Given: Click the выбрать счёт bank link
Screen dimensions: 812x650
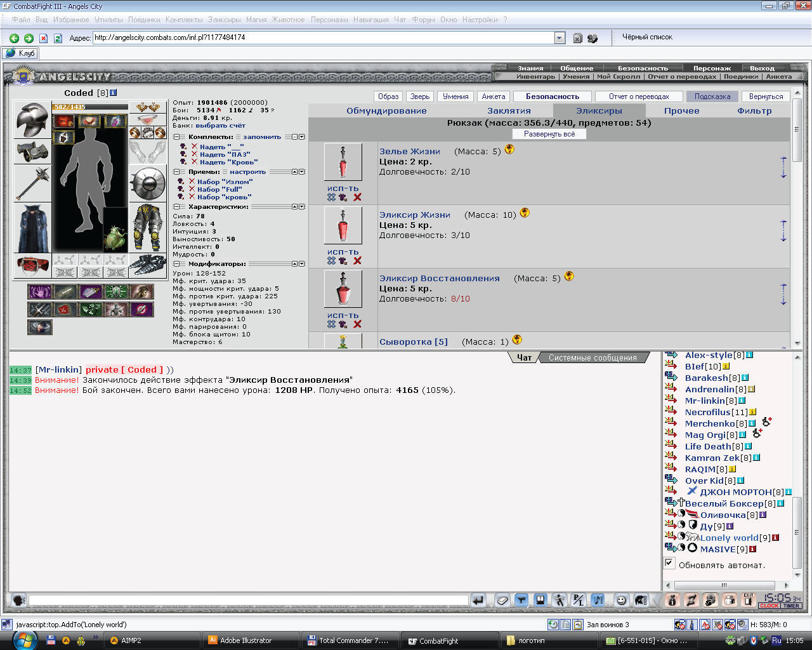Looking at the screenshot, I should coord(220,126).
